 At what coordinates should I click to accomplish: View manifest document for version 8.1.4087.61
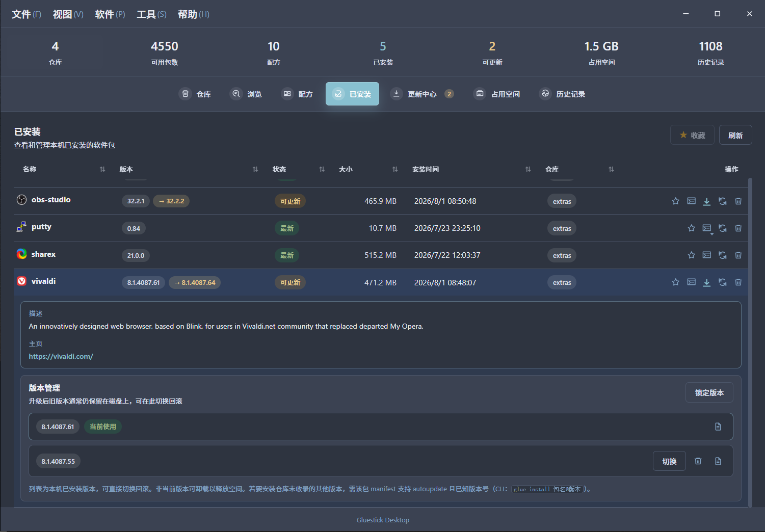pyautogui.click(x=718, y=427)
